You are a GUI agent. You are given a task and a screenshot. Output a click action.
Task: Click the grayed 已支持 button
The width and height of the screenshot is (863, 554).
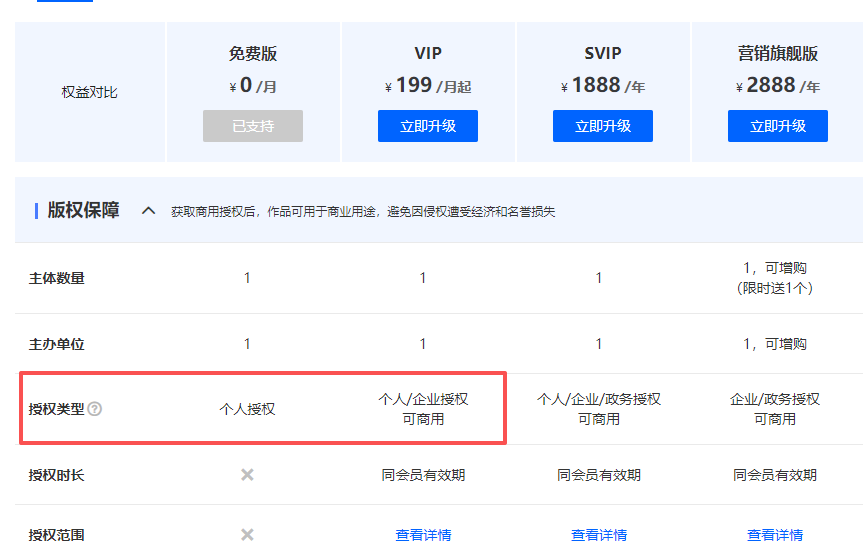click(253, 126)
